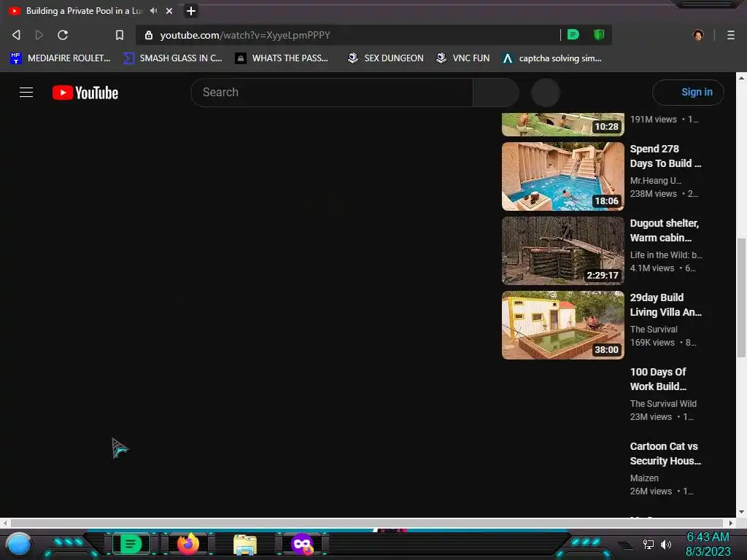Open 100 Days Of Work Build video title
This screenshot has width=747, height=560.
coord(658,379)
